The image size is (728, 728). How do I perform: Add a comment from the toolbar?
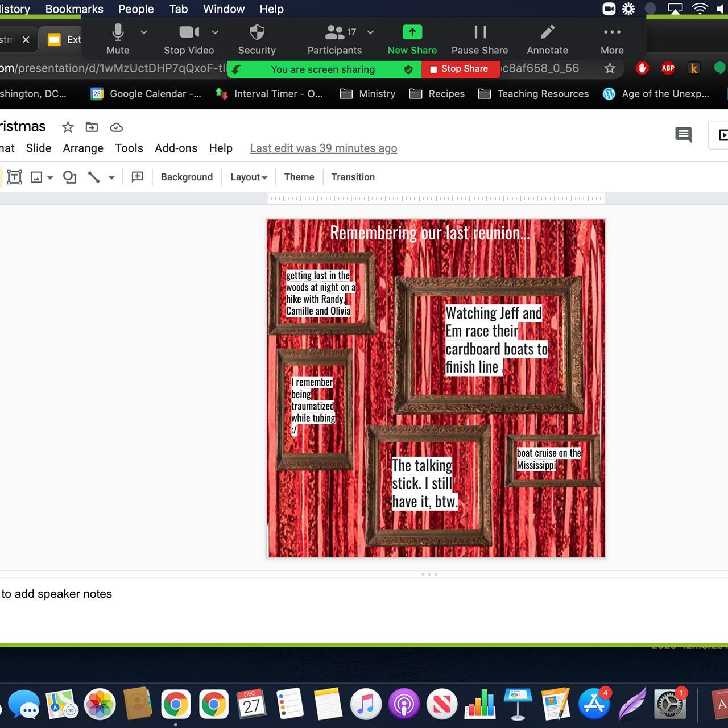(137, 177)
